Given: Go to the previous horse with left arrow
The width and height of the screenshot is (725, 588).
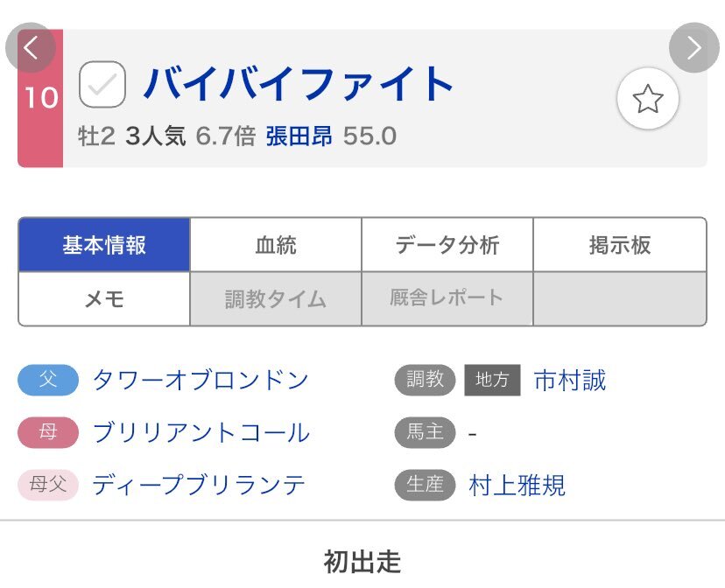Looking at the screenshot, I should pyautogui.click(x=31, y=47).
